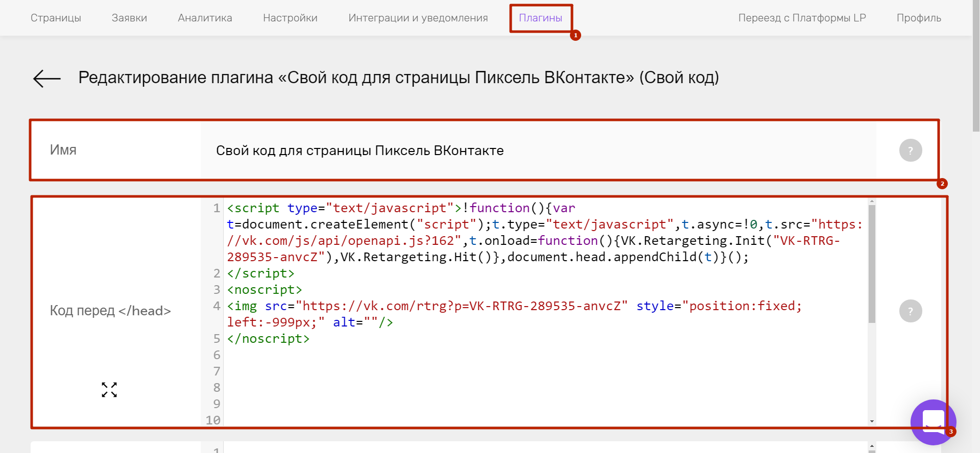The image size is (980, 453).
Task: Go to the Аналитика tab
Action: [205, 18]
